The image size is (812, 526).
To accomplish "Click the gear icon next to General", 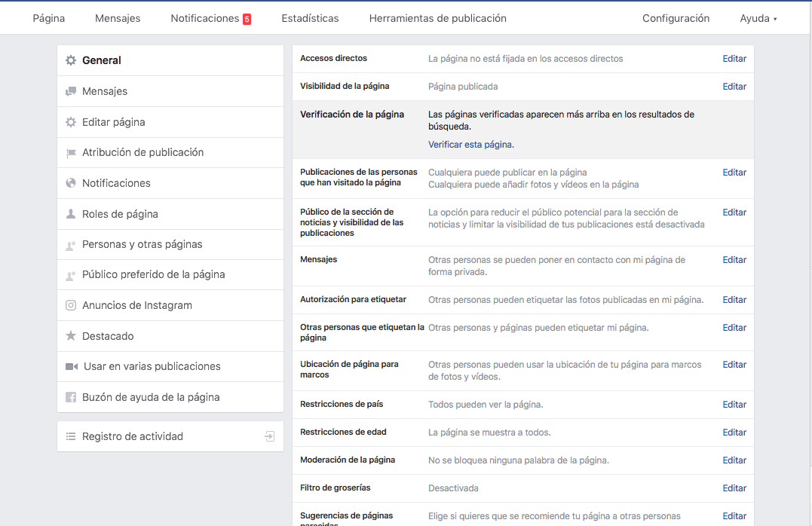I will 71,60.
